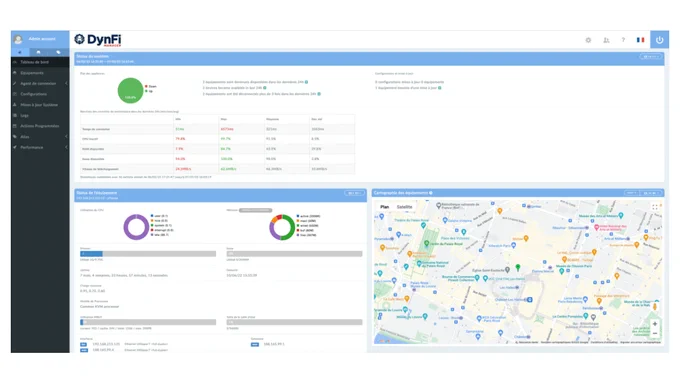Switch map to Plan view
Viewport: 680px width, 383px height.
click(x=385, y=207)
